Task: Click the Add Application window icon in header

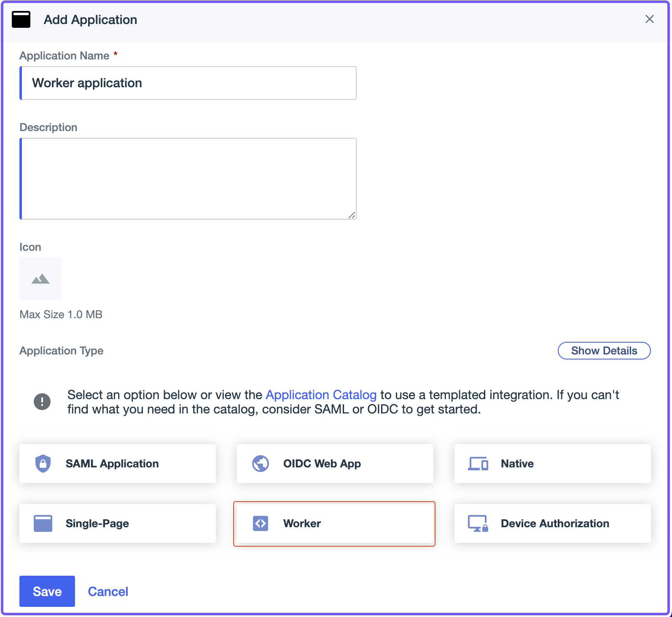Action: coord(21,20)
